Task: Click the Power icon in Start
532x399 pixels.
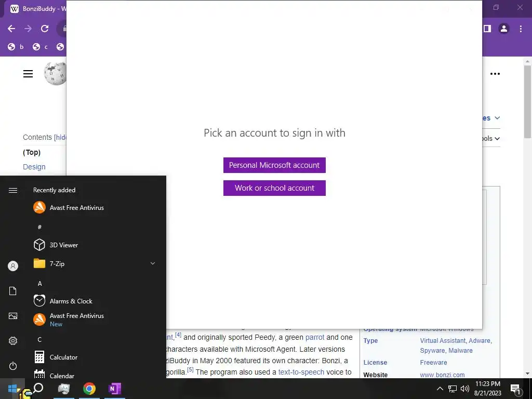Action: pyautogui.click(x=13, y=366)
